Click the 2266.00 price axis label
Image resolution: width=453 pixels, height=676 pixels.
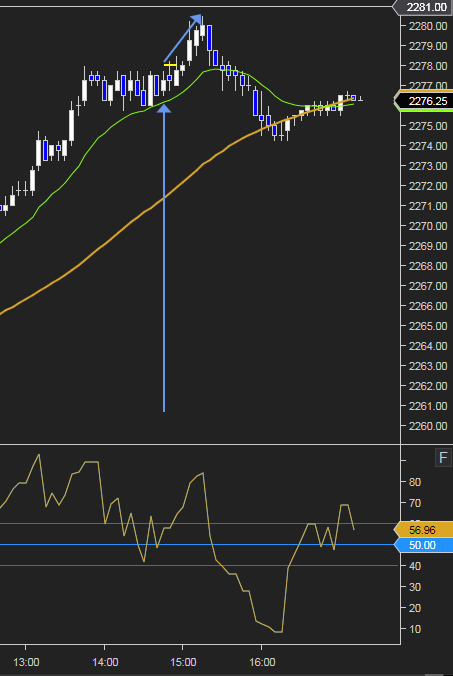pyautogui.click(x=428, y=306)
